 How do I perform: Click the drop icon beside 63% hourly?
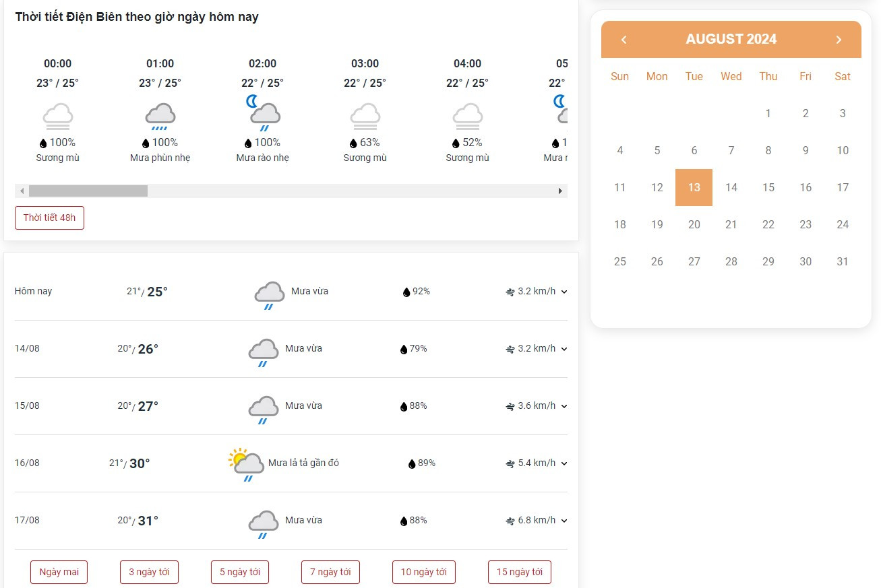[x=353, y=143]
